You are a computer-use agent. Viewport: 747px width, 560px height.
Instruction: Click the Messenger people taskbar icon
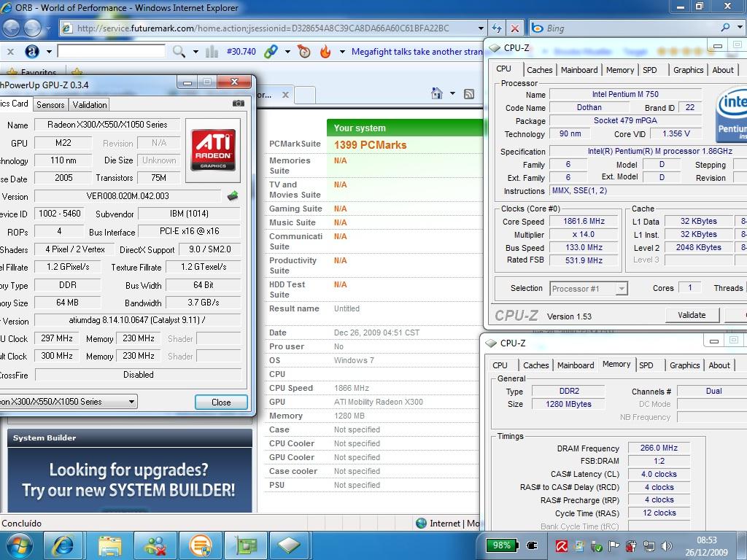click(155, 545)
